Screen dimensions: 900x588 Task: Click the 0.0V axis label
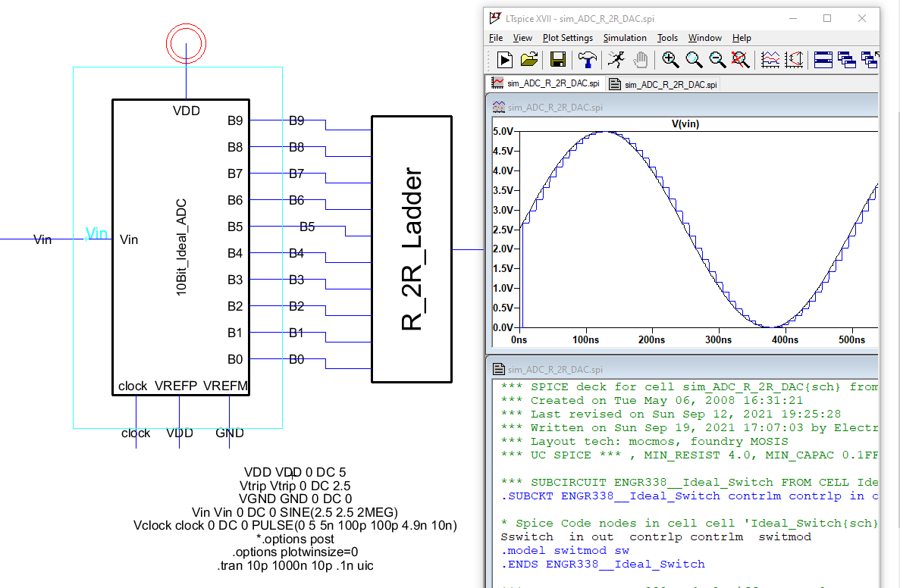[503, 327]
